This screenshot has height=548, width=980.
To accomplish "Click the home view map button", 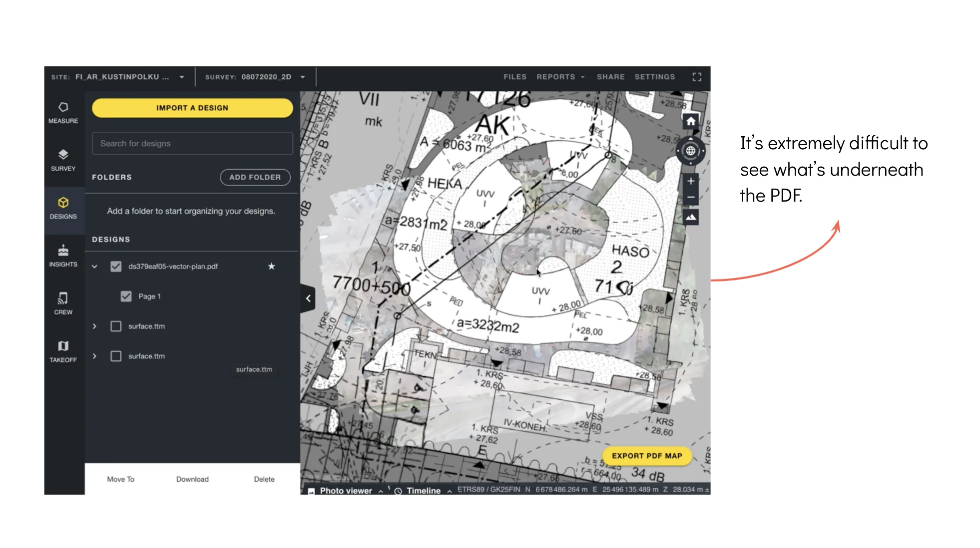I will tap(690, 121).
